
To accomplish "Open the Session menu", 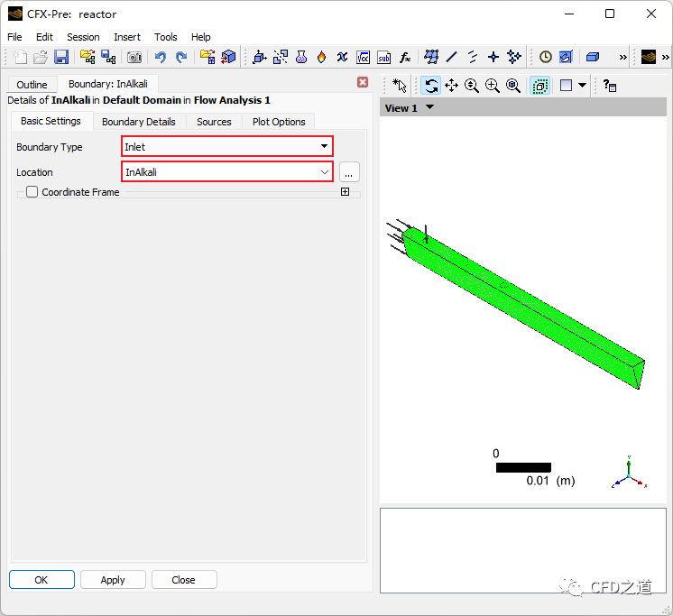I will click(x=83, y=37).
